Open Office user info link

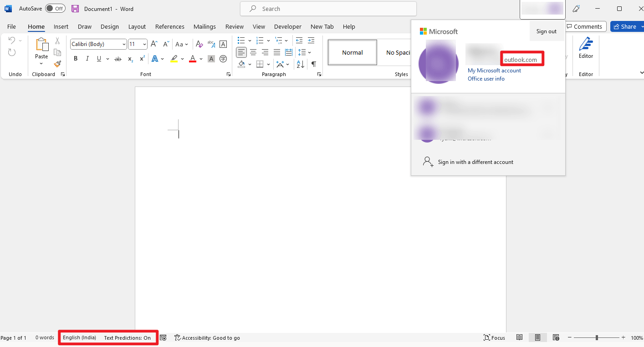(x=486, y=79)
